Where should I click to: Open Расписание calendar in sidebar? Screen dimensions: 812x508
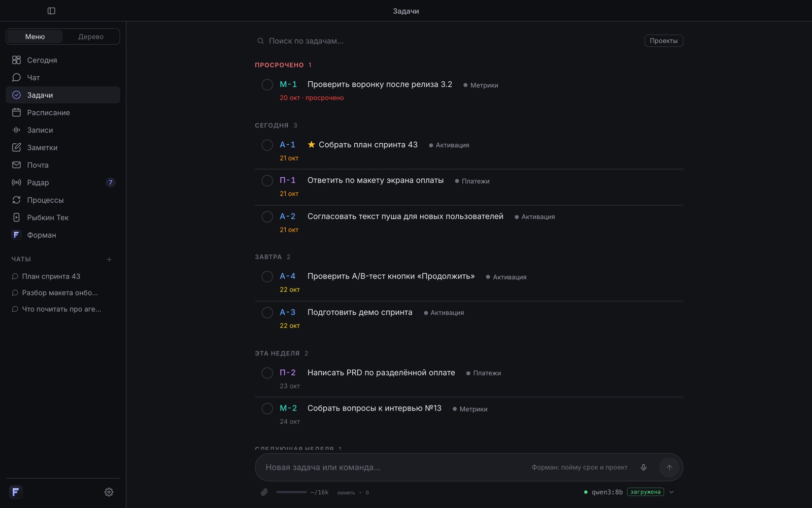click(63, 112)
